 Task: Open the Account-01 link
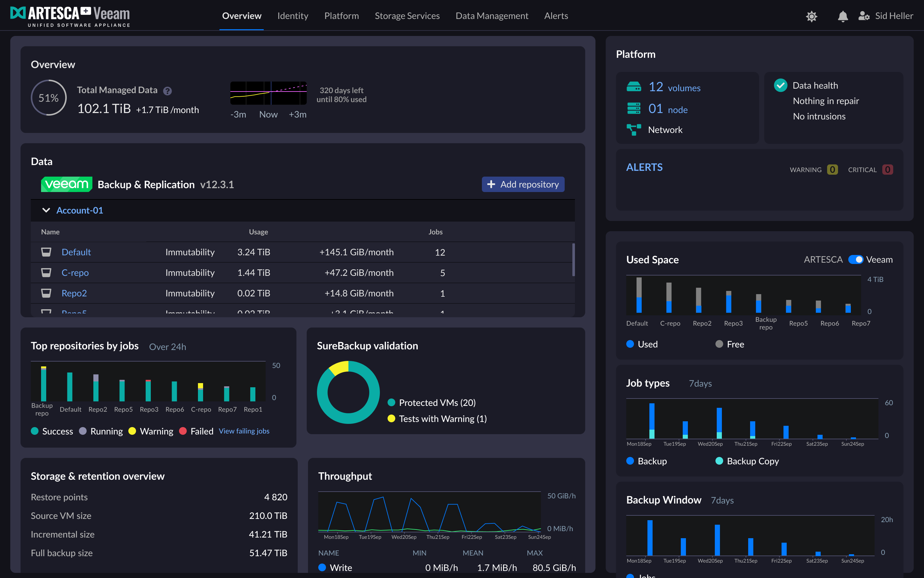click(80, 210)
